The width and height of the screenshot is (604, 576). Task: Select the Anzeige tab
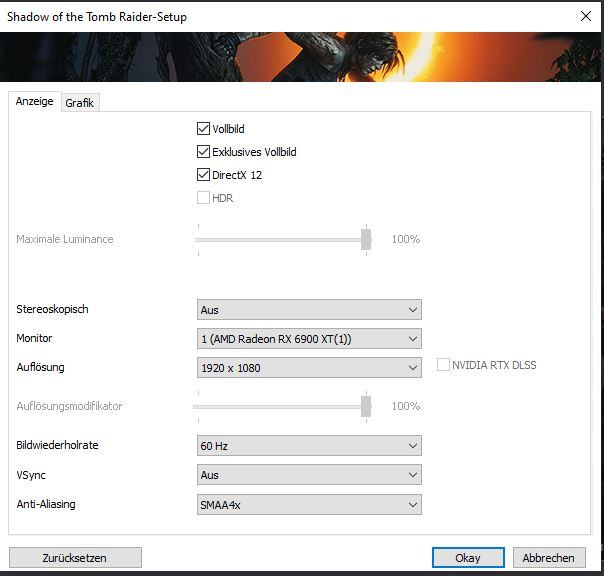click(35, 101)
